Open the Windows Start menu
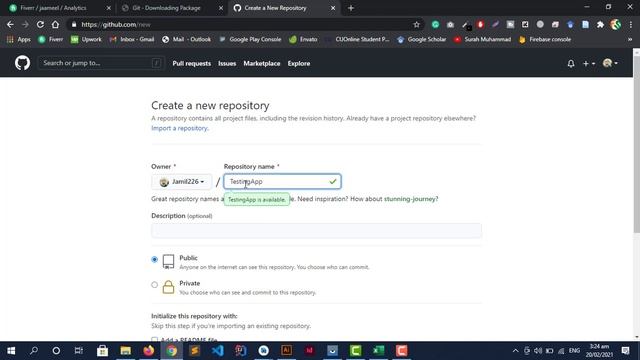The width and height of the screenshot is (640, 360). [11, 351]
